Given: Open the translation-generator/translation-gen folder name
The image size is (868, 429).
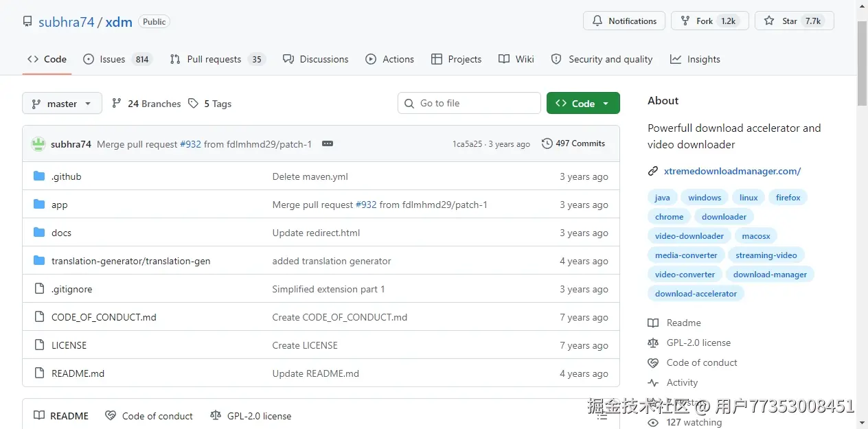Looking at the screenshot, I should tap(130, 261).
